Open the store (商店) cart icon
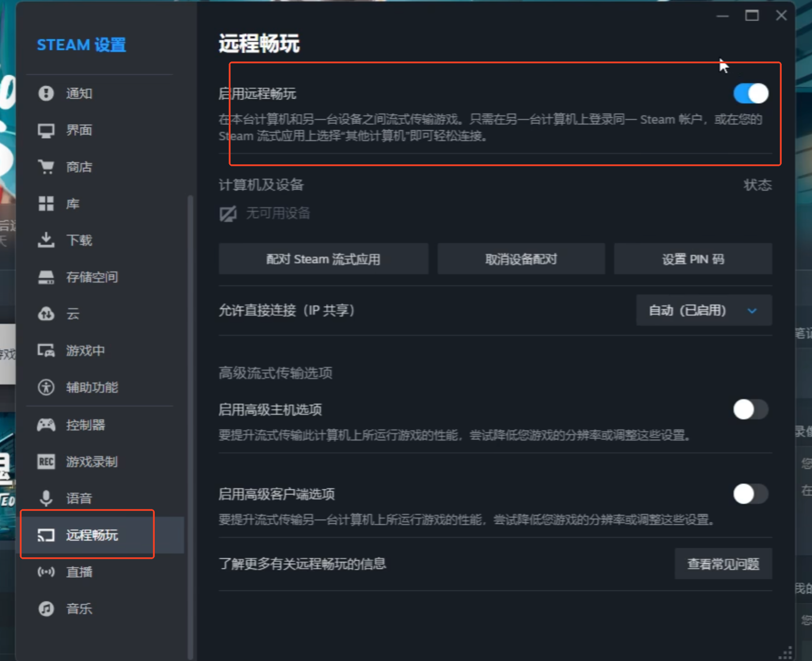The image size is (812, 661). pos(46,167)
